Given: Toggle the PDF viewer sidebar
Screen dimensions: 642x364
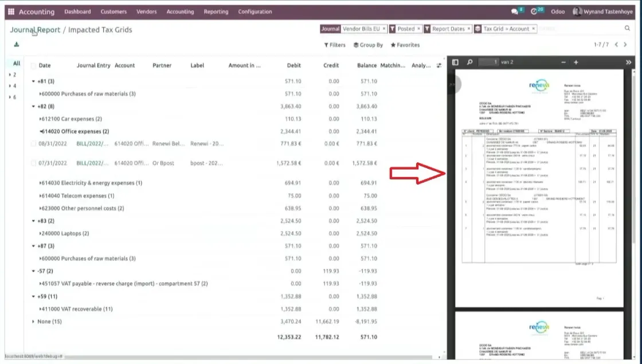Looking at the screenshot, I should click(x=455, y=62).
